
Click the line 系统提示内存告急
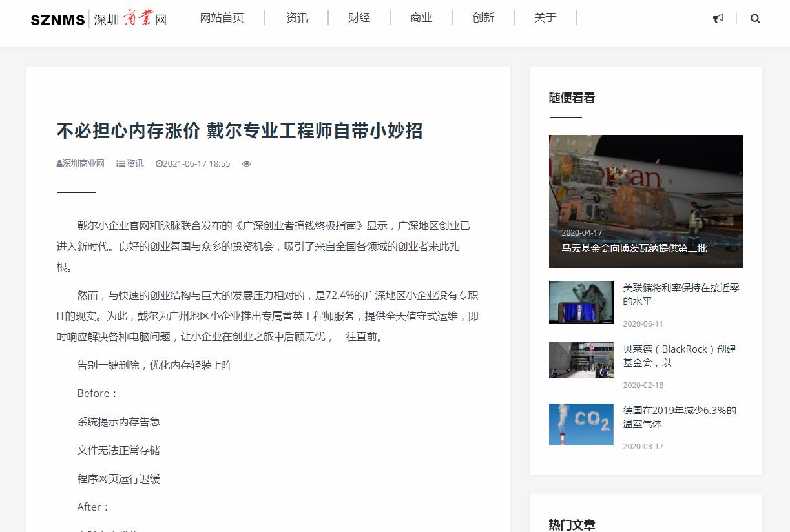[x=119, y=422]
